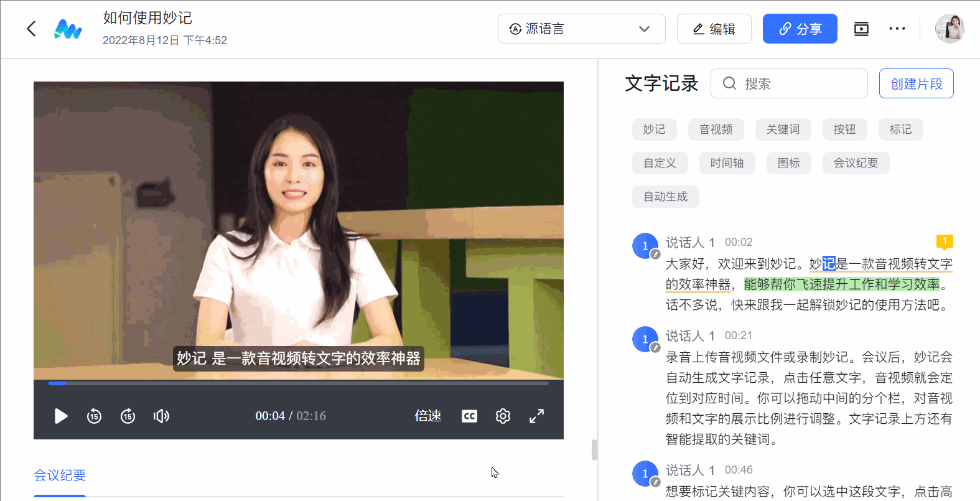Open the 源语言 language dropdown
This screenshot has width=980, height=501.
(x=581, y=29)
